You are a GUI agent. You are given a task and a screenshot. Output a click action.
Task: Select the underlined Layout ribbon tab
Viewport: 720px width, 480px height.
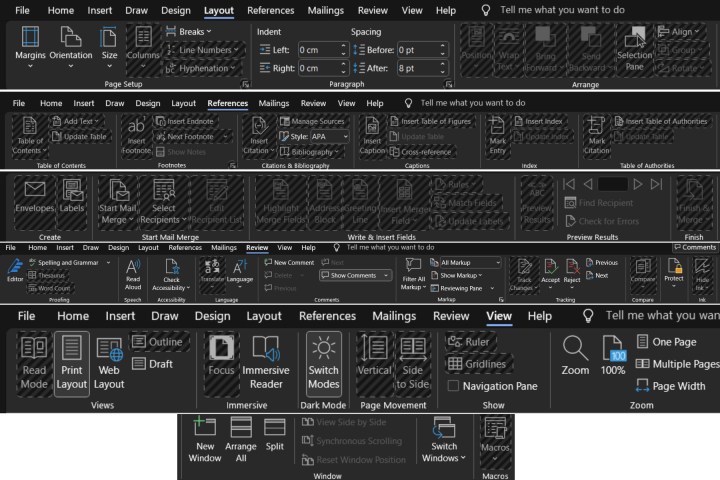(217, 11)
